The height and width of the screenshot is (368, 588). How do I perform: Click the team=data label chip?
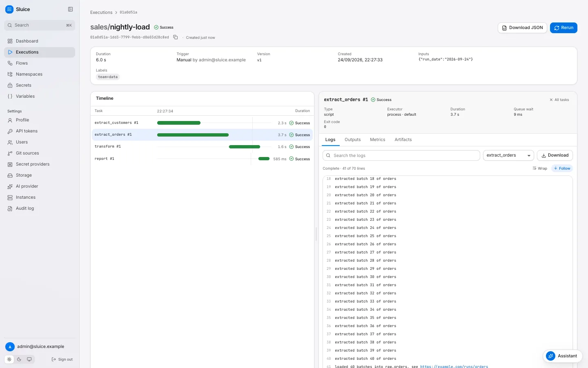click(x=108, y=77)
